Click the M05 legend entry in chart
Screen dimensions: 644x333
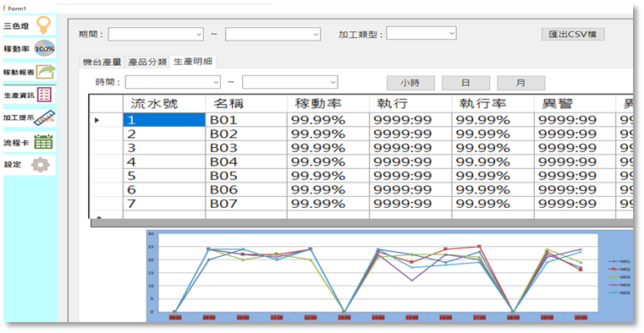(619, 292)
